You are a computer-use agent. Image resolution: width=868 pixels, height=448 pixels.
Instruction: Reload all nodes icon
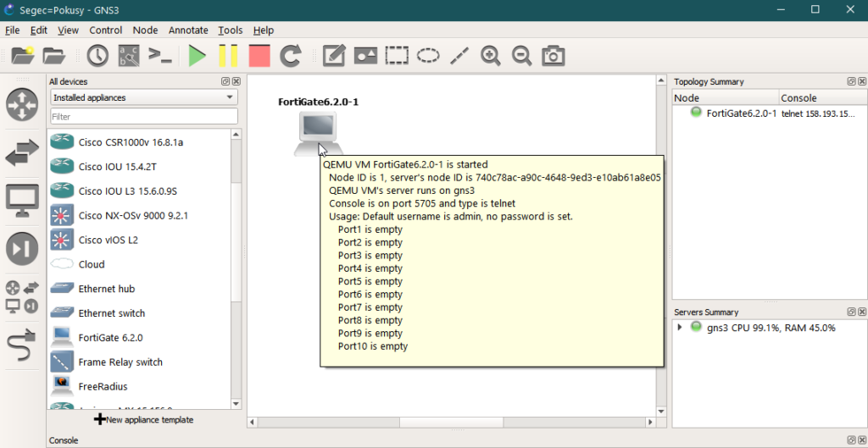tap(290, 56)
